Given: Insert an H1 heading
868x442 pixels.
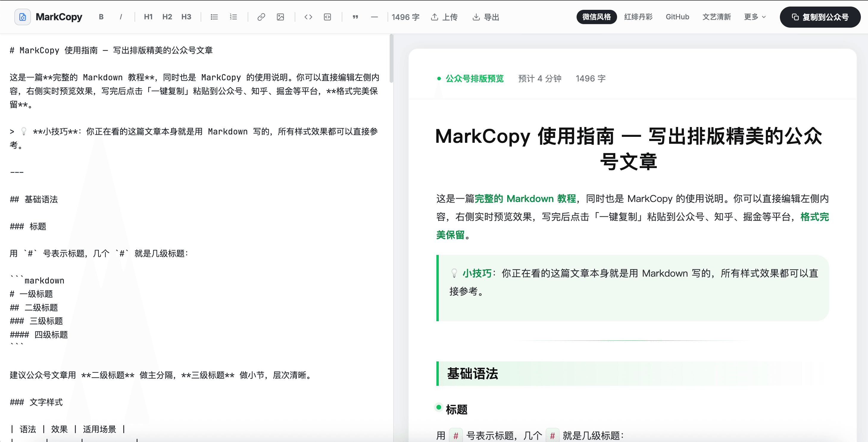Looking at the screenshot, I should (148, 17).
